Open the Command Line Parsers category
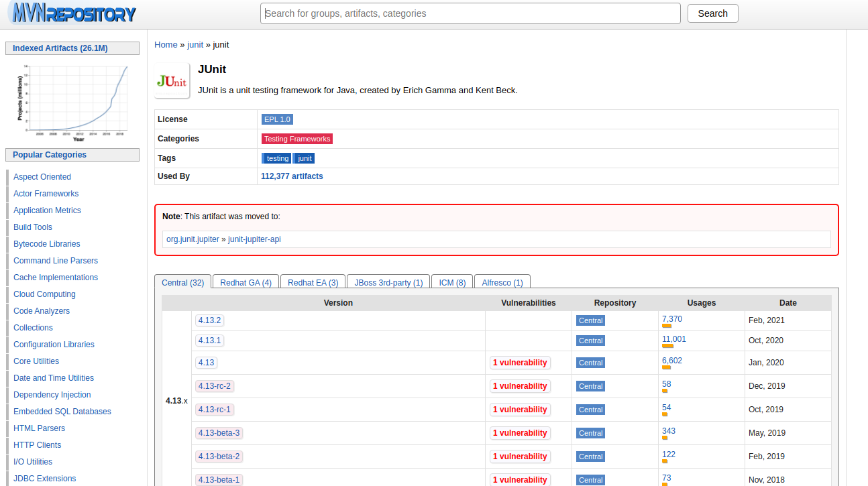 click(56, 261)
